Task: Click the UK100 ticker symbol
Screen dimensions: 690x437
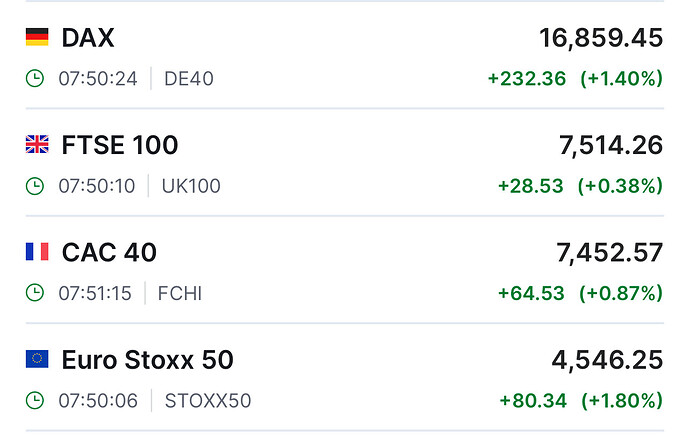Action: tap(191, 186)
